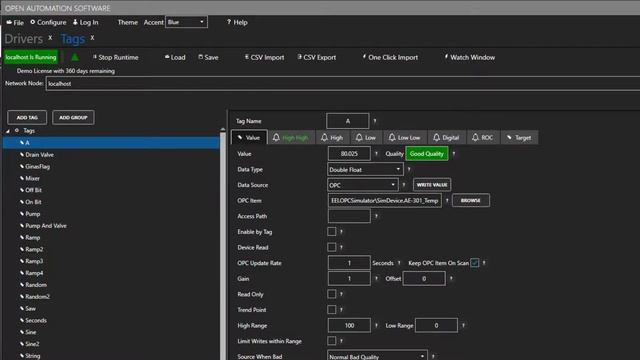Open the ROC alarm tab

tap(482, 138)
